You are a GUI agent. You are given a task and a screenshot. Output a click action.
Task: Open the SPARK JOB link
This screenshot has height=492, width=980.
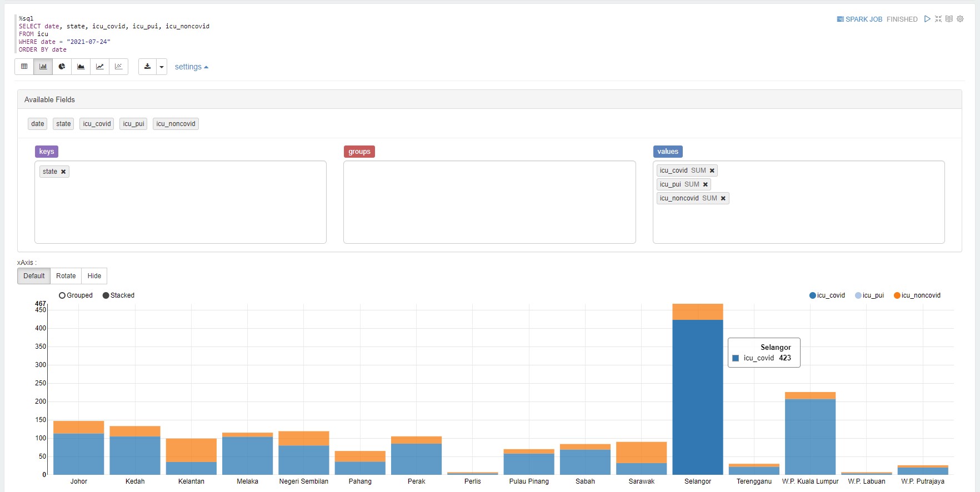tap(859, 19)
